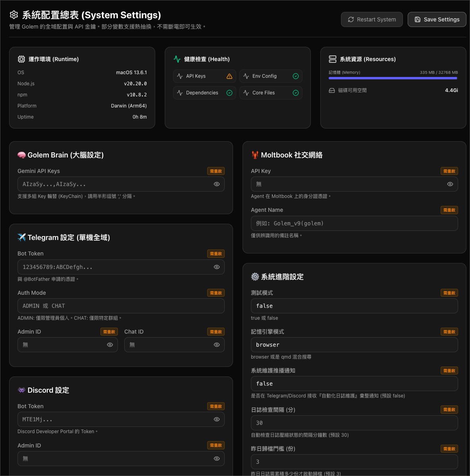Screen dimensions: 470x476
Task: Focus the Telegram Admin ID field
Action: tap(67, 345)
